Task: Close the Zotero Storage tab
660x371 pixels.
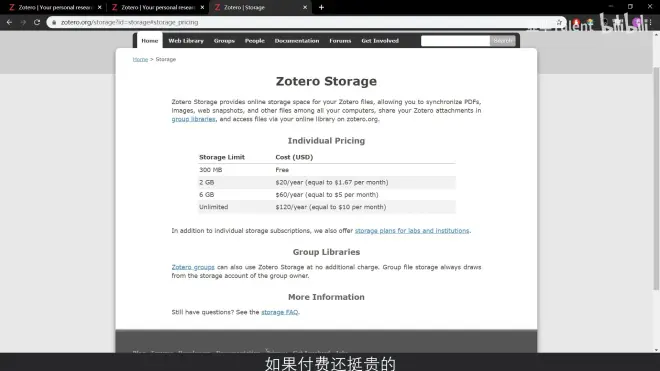Action: tap(305, 7)
